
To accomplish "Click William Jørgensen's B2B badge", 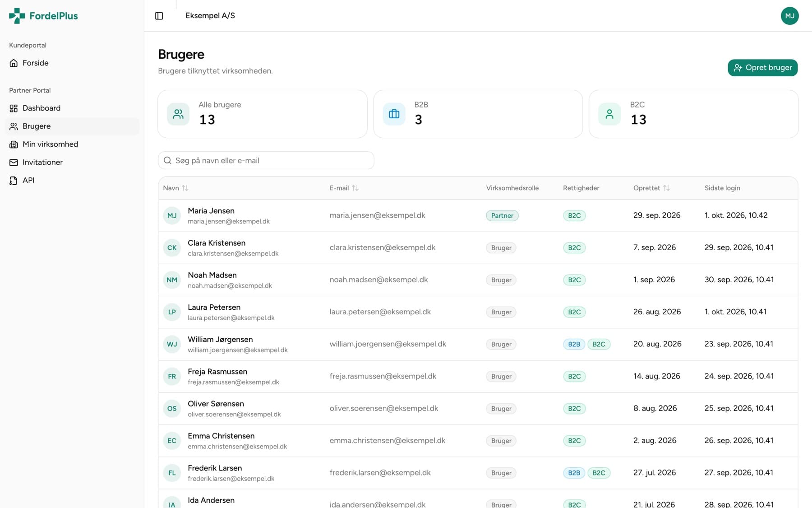I will (574, 344).
